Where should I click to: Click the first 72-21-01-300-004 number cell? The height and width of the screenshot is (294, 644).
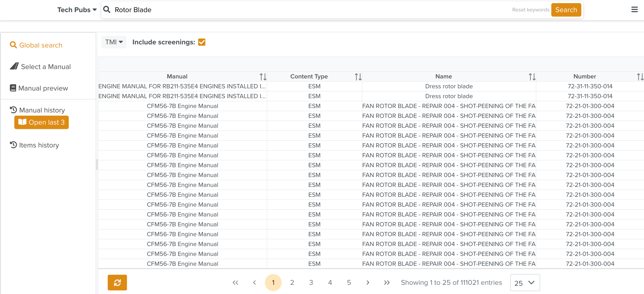590,106
